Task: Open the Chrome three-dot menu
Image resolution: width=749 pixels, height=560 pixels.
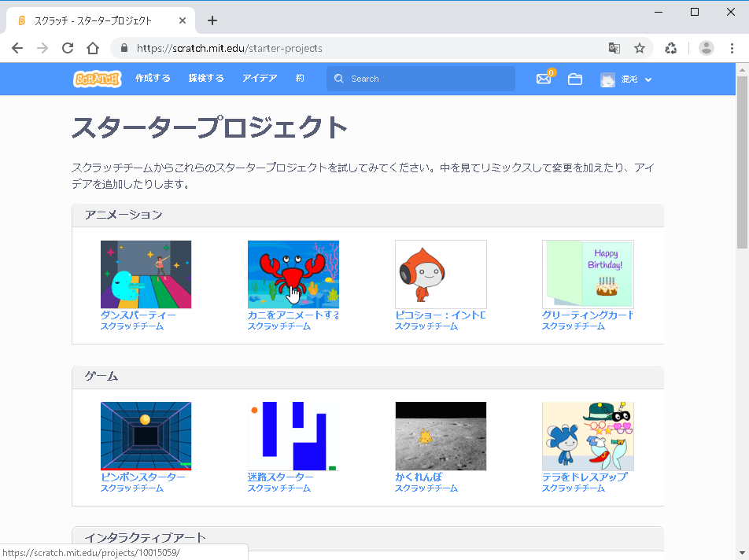Action: coord(732,48)
